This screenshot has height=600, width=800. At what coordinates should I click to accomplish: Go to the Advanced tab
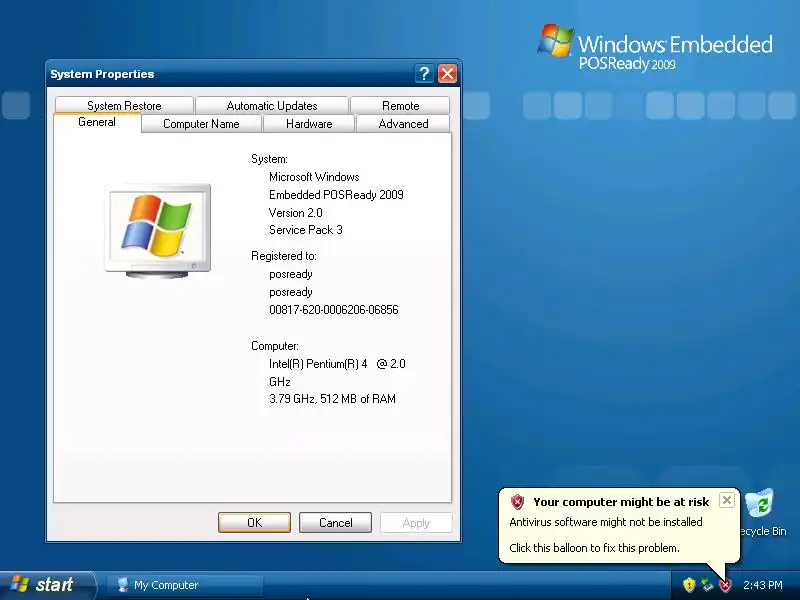tap(403, 124)
